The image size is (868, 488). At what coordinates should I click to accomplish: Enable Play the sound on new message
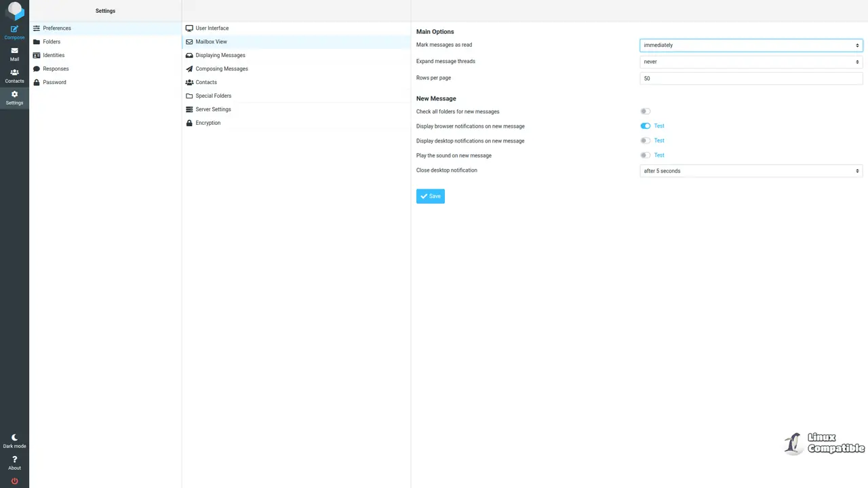coord(645,155)
